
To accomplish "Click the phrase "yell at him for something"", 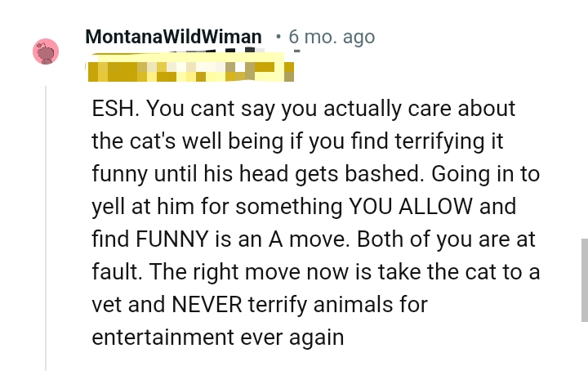I will point(216,207).
